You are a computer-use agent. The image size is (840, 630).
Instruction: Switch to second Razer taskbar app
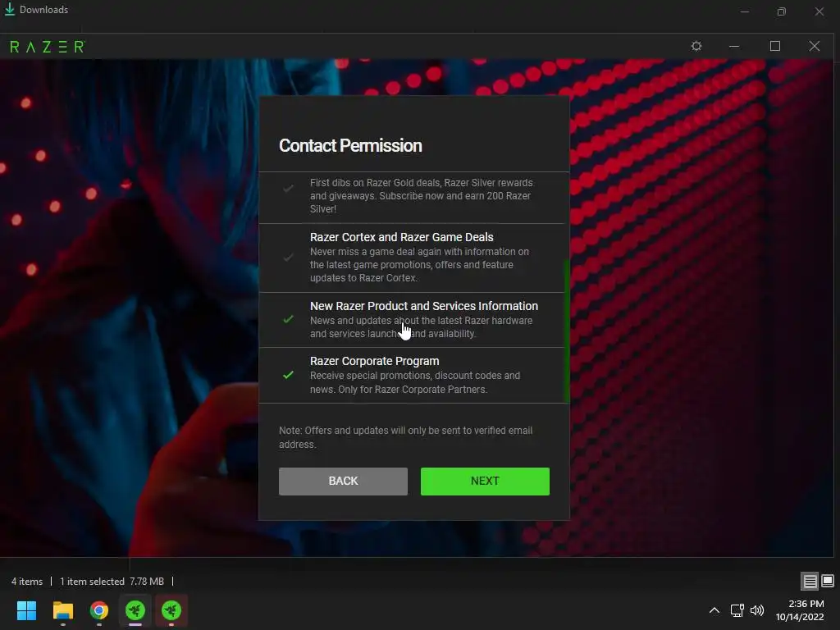tap(171, 610)
